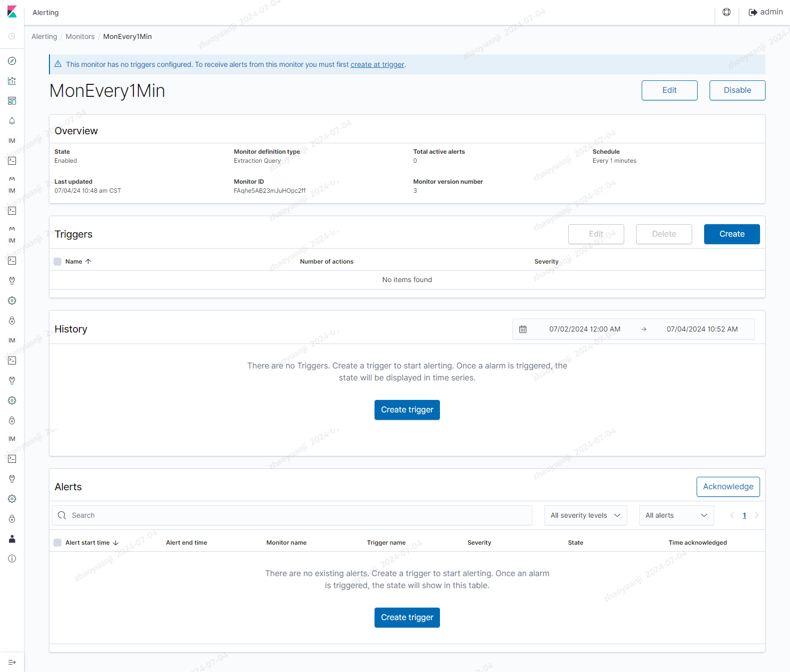
Task: Click the Overview section heading
Action: [76, 131]
